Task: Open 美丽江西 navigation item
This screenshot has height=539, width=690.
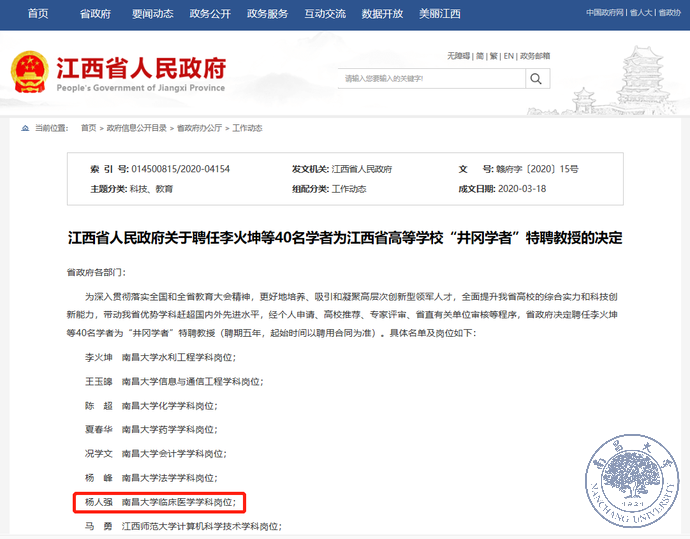Action: tap(440, 14)
